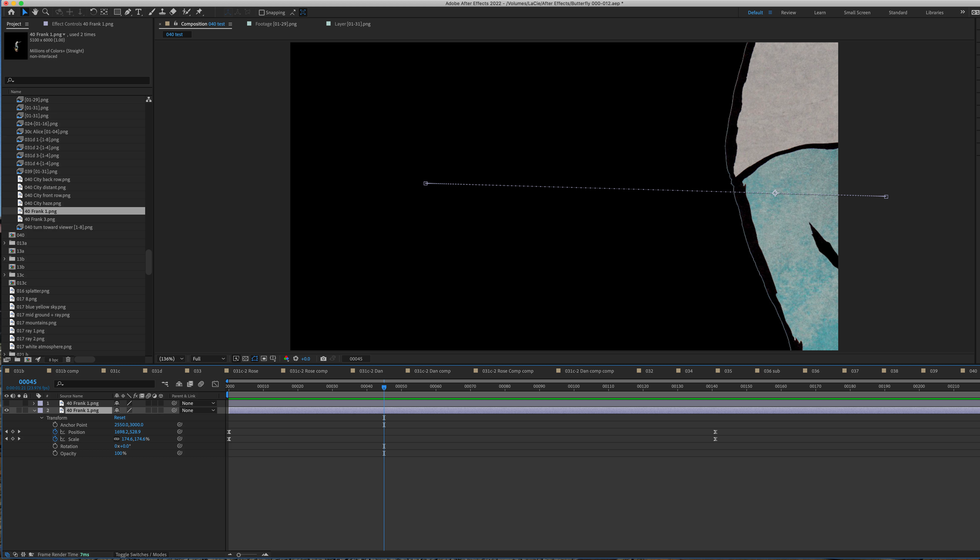Click the Take Snapshot camera icon
This screenshot has width=980, height=560.
tap(323, 359)
